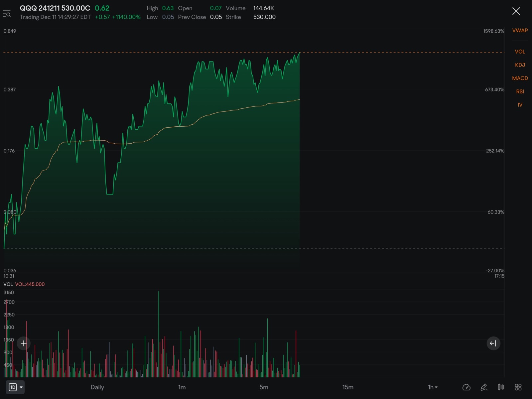Click the 17:15 time axis label
The image size is (532, 399).
point(499,276)
